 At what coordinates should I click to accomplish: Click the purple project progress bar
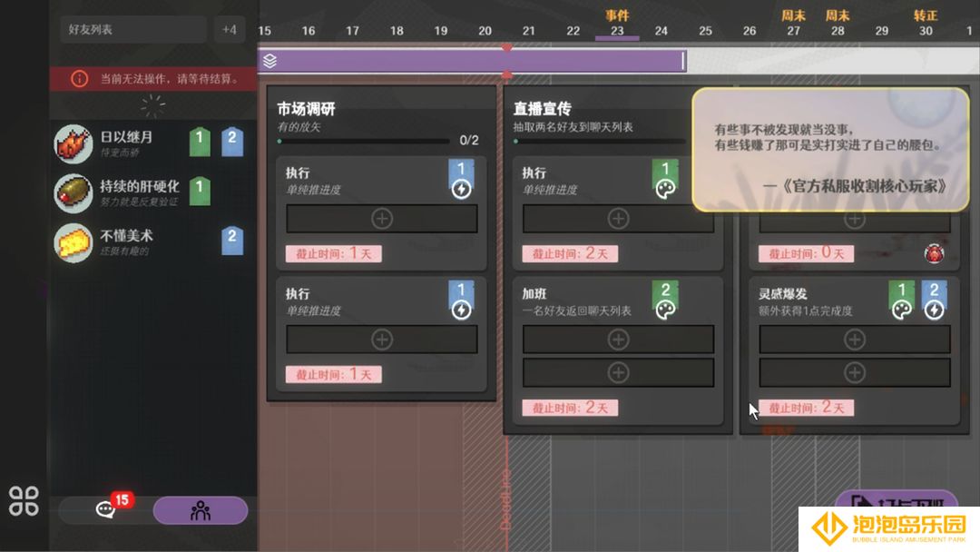pos(472,61)
